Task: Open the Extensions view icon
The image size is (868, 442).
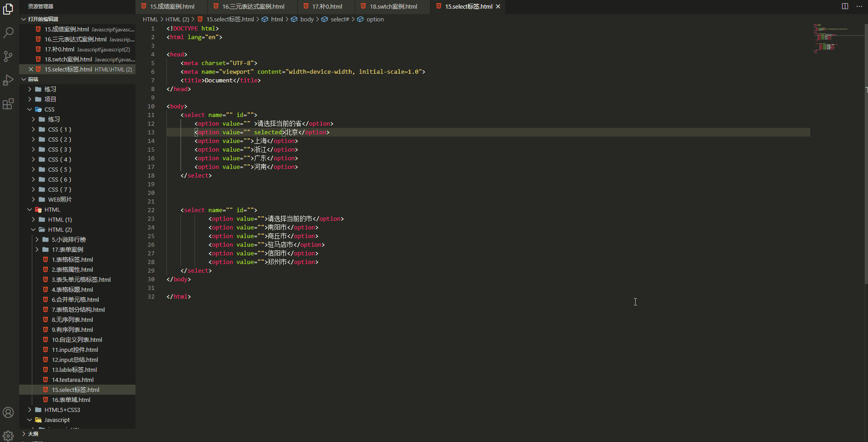Action: [8, 104]
